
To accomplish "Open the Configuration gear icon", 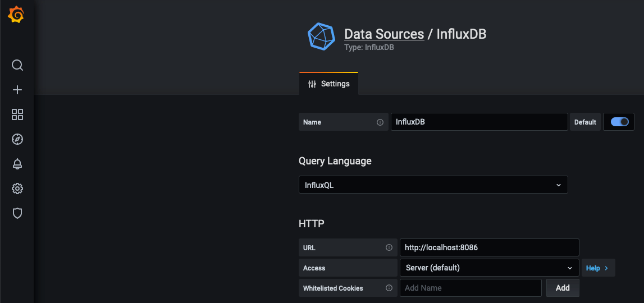I will (17, 189).
